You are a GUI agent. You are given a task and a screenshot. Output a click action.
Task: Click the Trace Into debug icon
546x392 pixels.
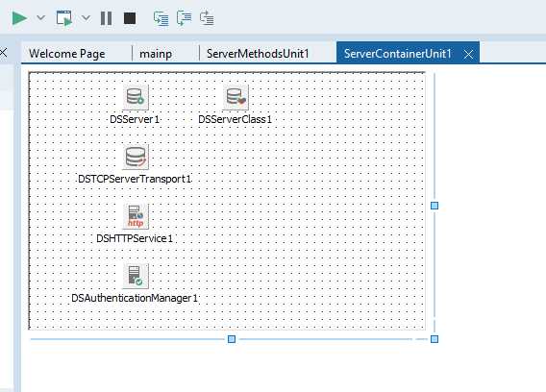point(161,18)
